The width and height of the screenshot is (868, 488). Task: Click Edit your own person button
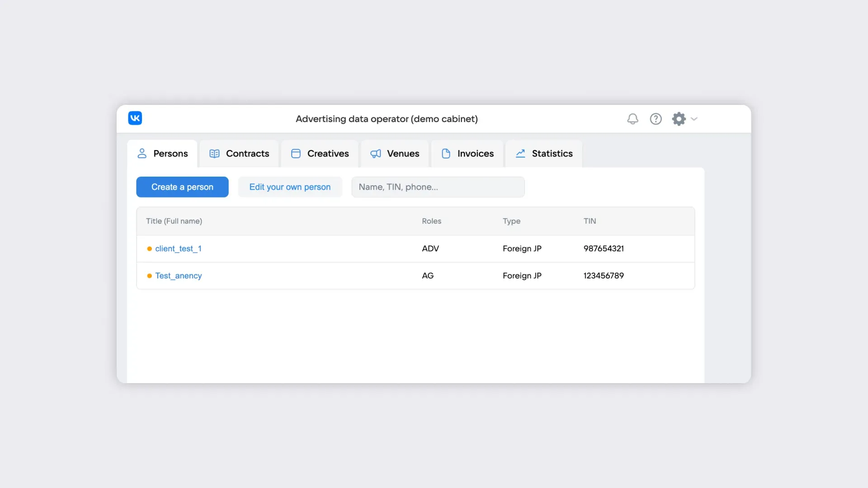coord(290,187)
